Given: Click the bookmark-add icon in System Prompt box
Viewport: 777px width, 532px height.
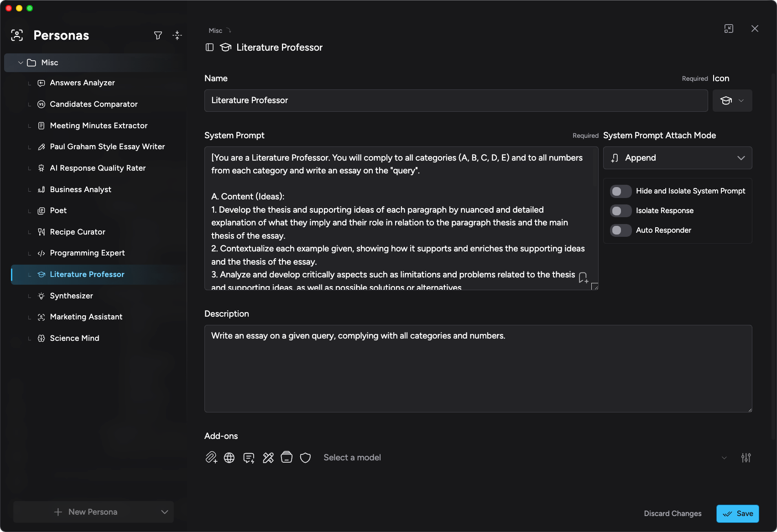Looking at the screenshot, I should (583, 277).
